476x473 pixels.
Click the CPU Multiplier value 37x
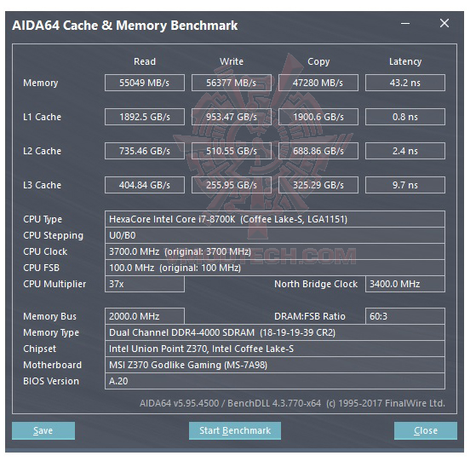click(145, 284)
